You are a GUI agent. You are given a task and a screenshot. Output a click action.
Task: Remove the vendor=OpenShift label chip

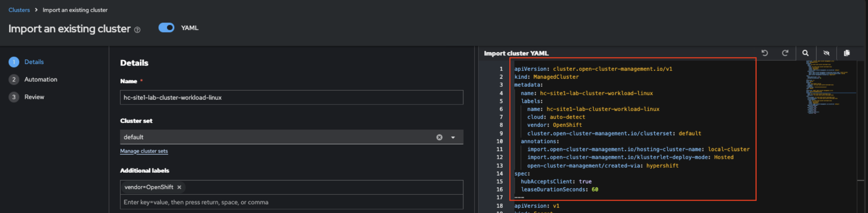click(x=179, y=187)
